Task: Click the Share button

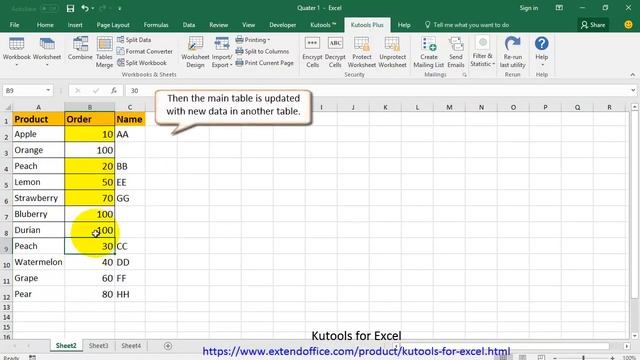Action: tap(593, 25)
